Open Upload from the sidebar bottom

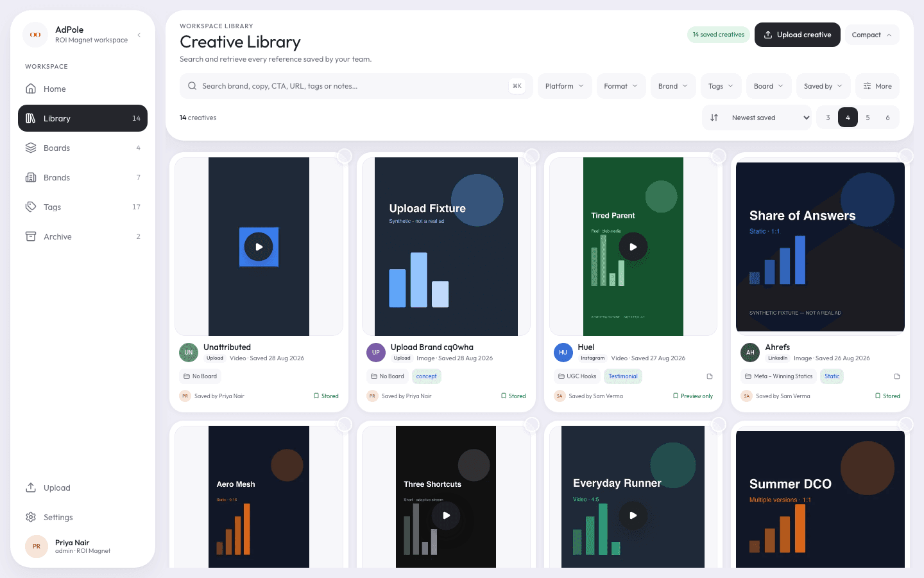coord(83,488)
